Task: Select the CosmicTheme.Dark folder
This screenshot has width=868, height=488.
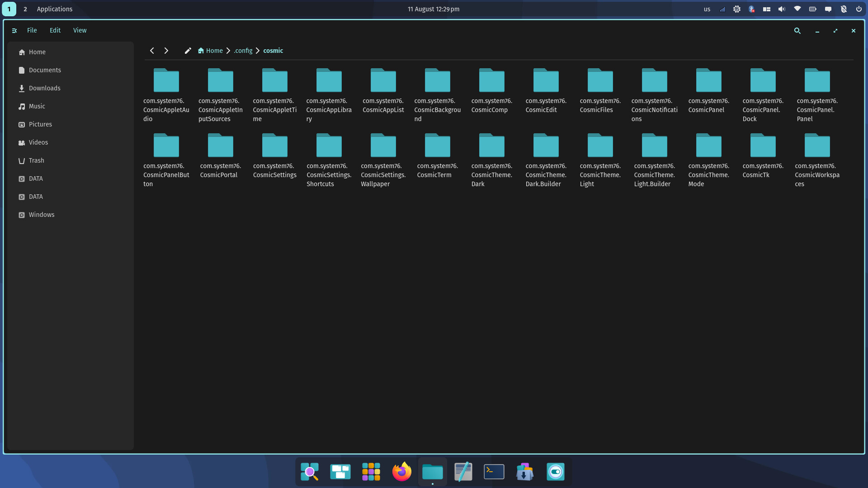Action: pos(492,160)
